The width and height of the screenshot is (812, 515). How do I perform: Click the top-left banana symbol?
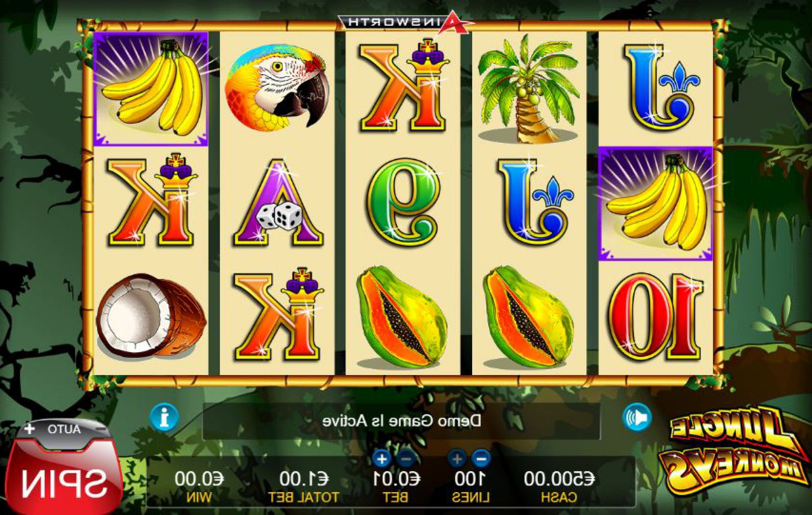click(x=151, y=89)
